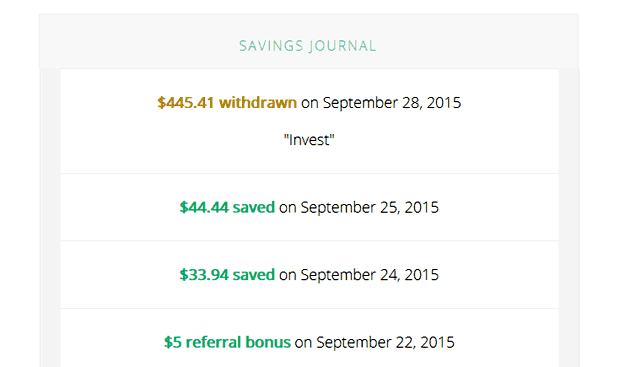Click the year 2015 in the referral bonus entry

pos(437,342)
